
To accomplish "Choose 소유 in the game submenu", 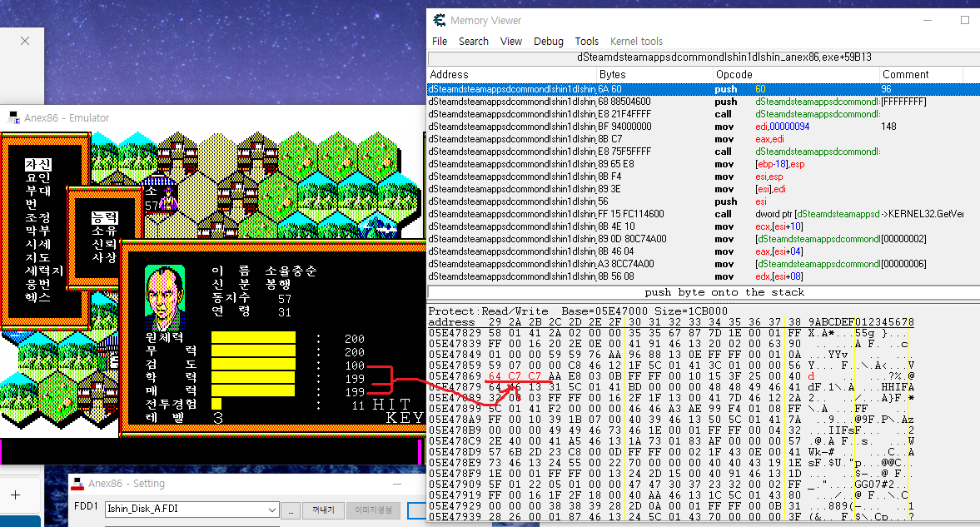I will [104, 231].
